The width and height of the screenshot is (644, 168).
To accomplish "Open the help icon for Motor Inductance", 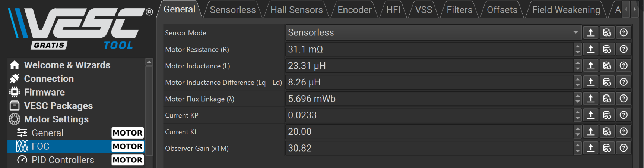I will [x=624, y=66].
